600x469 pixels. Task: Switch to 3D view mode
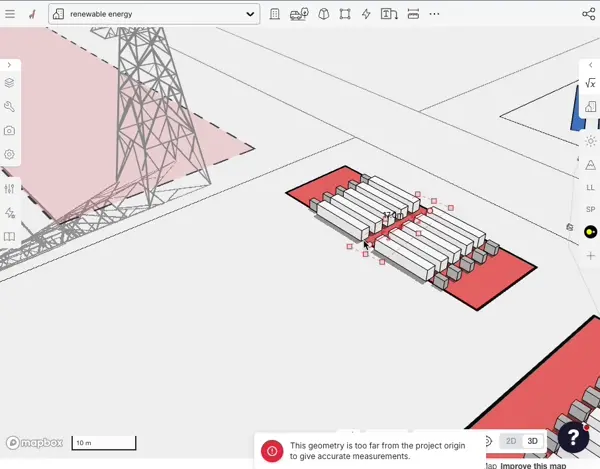tap(533, 441)
